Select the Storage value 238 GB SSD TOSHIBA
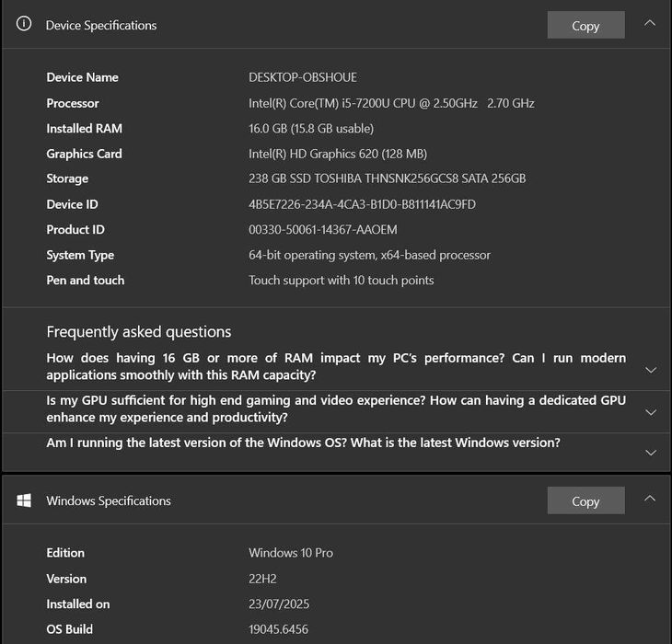The height and width of the screenshot is (644, 672). click(387, 178)
